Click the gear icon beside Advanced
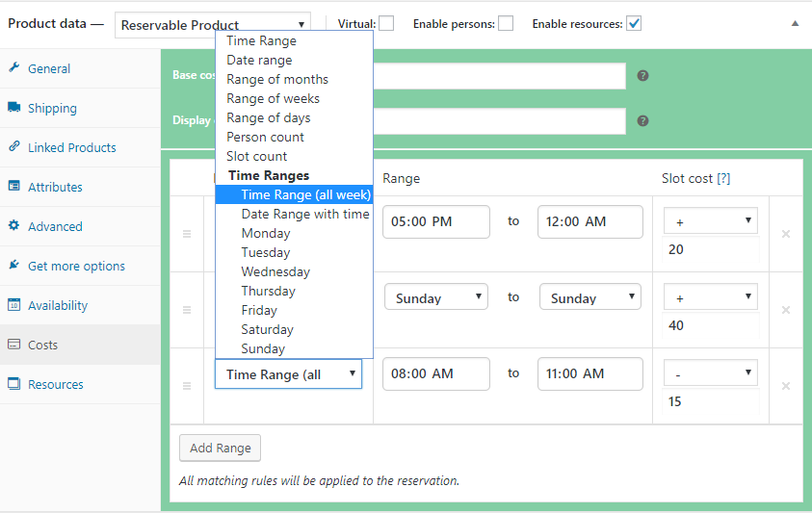The width and height of the screenshot is (812, 513). click(x=14, y=226)
